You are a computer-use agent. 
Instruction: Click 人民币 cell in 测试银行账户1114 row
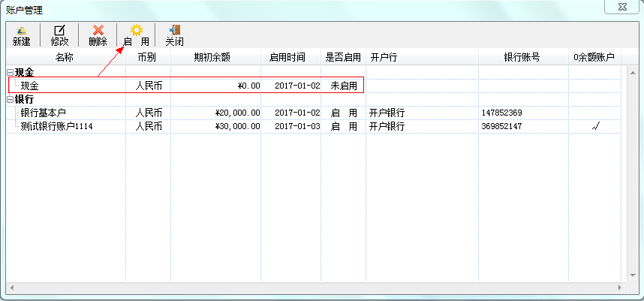click(149, 126)
